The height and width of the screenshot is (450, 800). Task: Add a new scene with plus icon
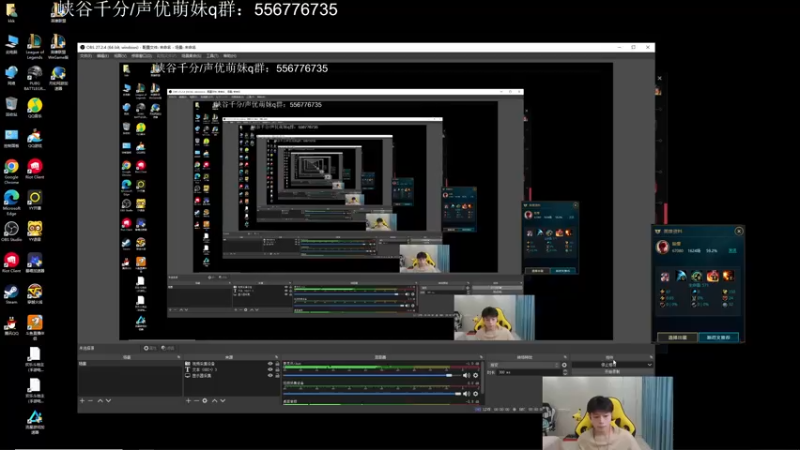point(82,401)
